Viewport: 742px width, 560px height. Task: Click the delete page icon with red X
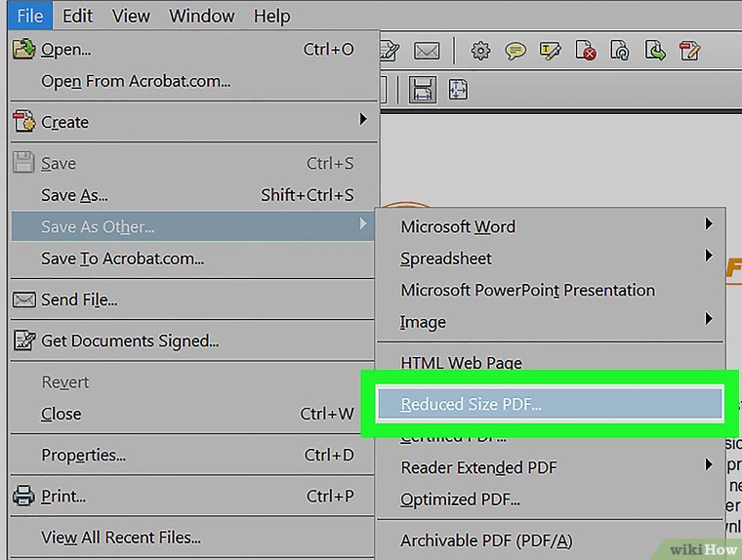point(586,51)
